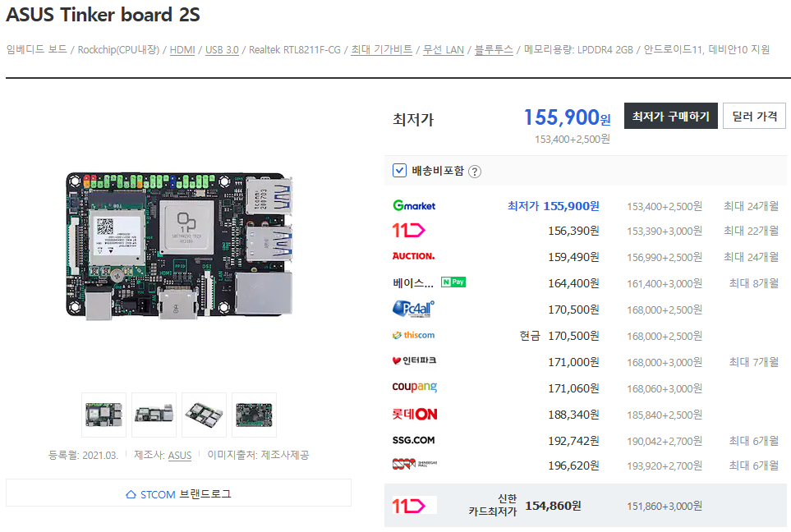Click the Gmarket store logo

tap(414, 206)
